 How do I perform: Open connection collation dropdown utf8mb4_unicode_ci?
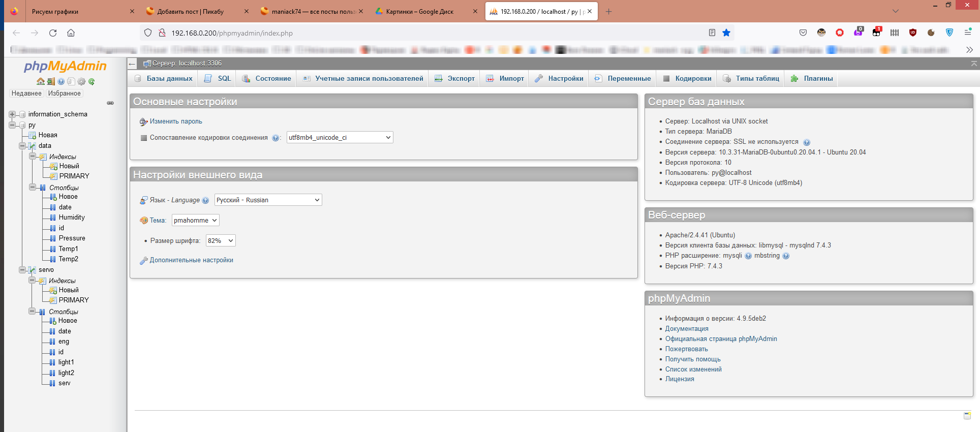tap(340, 138)
